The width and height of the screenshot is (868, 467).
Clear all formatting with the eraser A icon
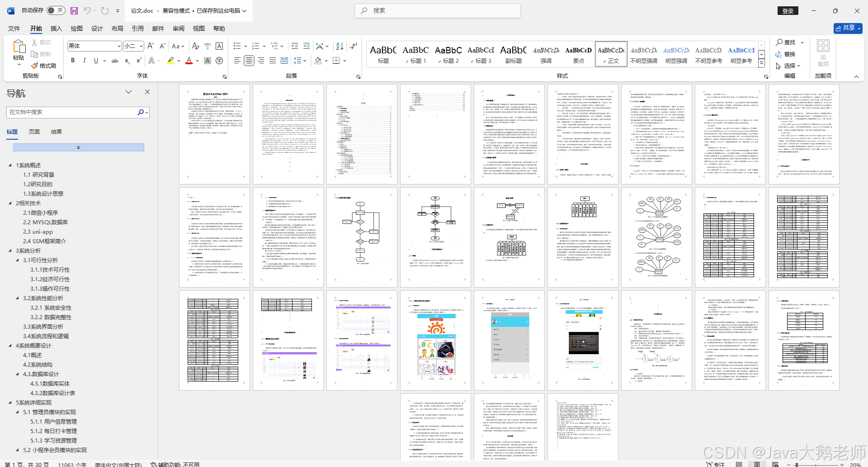click(x=195, y=46)
